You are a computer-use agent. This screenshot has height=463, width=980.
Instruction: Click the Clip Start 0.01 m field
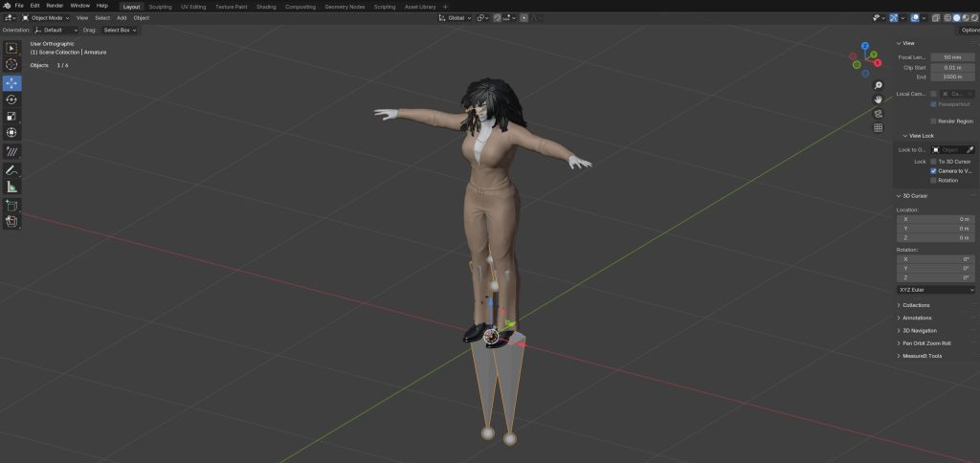click(x=952, y=67)
